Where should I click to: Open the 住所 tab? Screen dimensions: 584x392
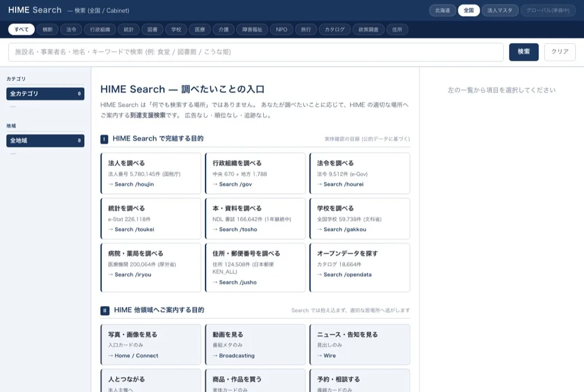[397, 29]
